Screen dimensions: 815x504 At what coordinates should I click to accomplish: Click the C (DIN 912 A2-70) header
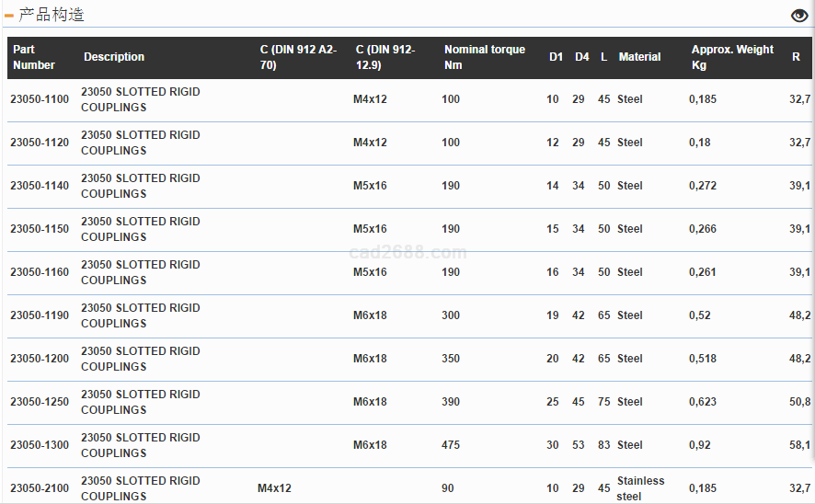coord(298,57)
